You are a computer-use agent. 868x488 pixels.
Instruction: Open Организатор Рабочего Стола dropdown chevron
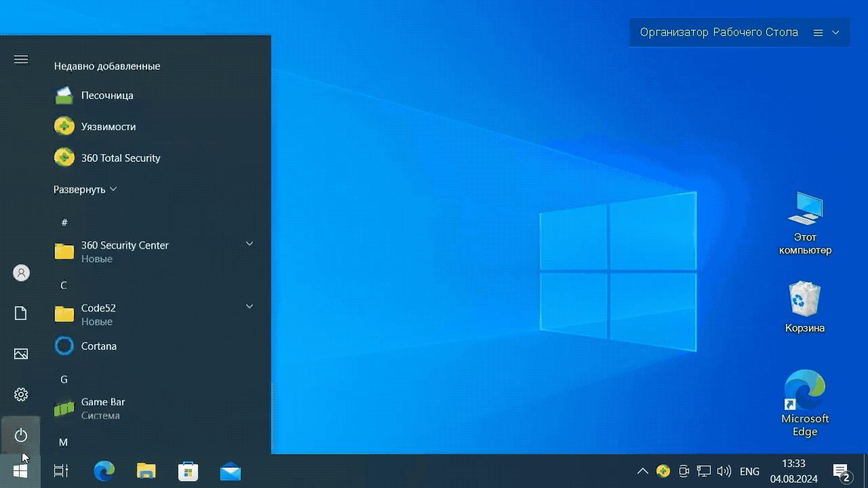835,33
